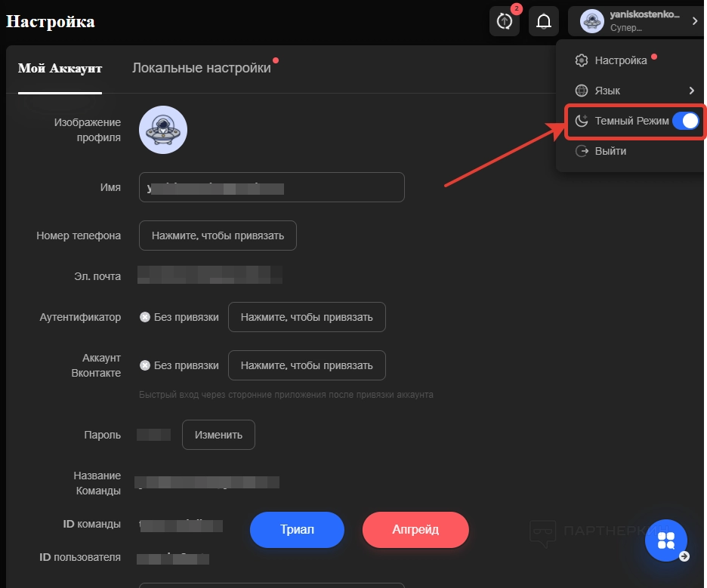
Task: Expand the user account dropdown chevron
Action: point(695,22)
